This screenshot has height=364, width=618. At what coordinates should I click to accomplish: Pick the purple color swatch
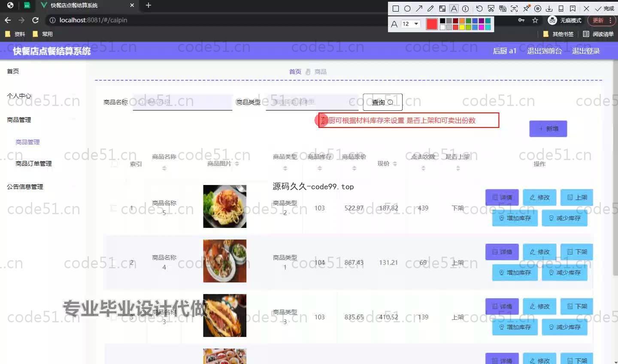482,21
